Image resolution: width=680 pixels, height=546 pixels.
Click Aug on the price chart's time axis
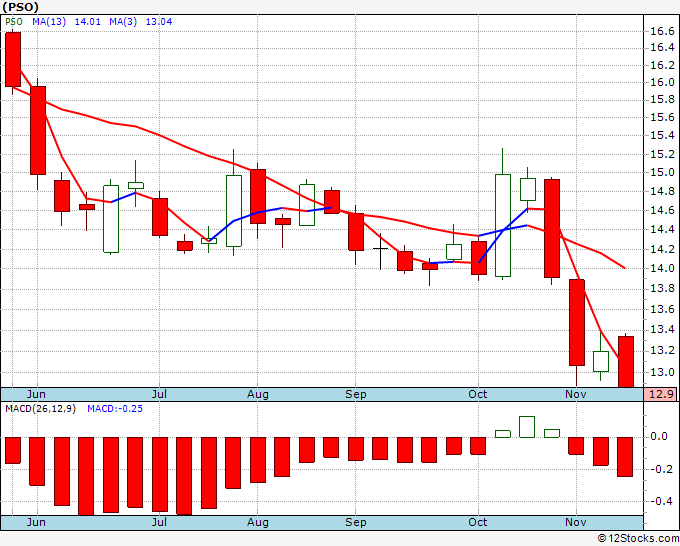click(258, 394)
